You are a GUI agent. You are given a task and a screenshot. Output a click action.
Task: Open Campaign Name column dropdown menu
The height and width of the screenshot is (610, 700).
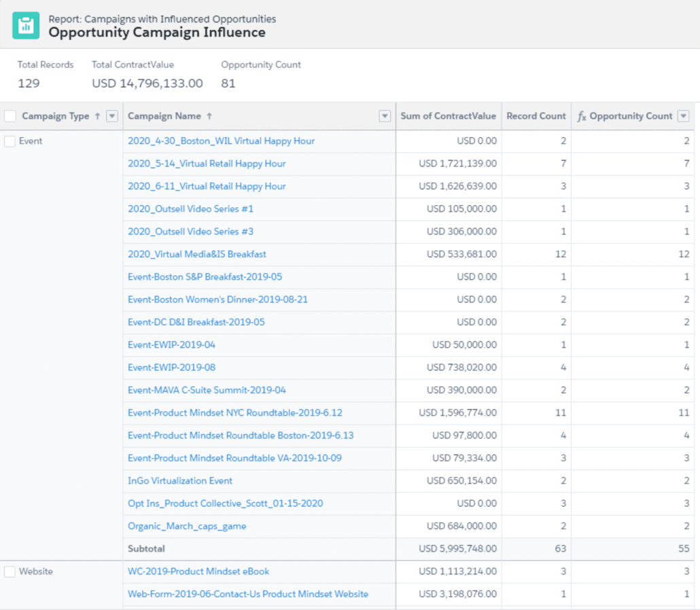coord(385,116)
